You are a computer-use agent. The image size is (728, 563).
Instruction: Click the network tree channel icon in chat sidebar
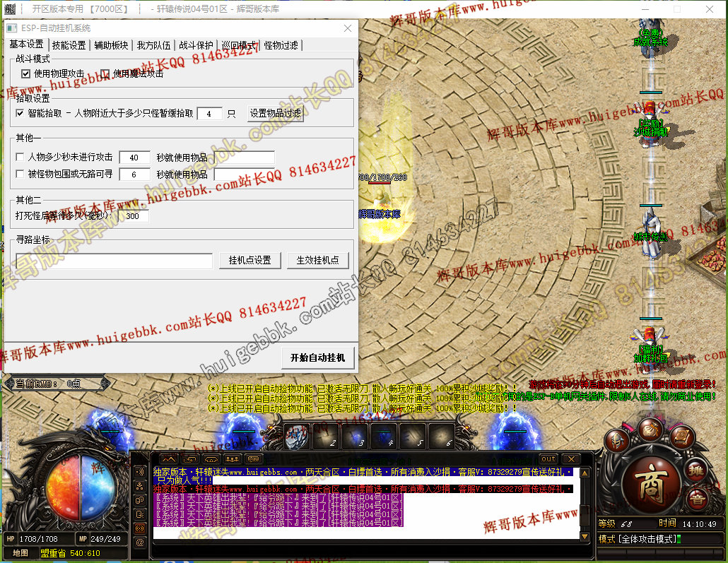(140, 486)
